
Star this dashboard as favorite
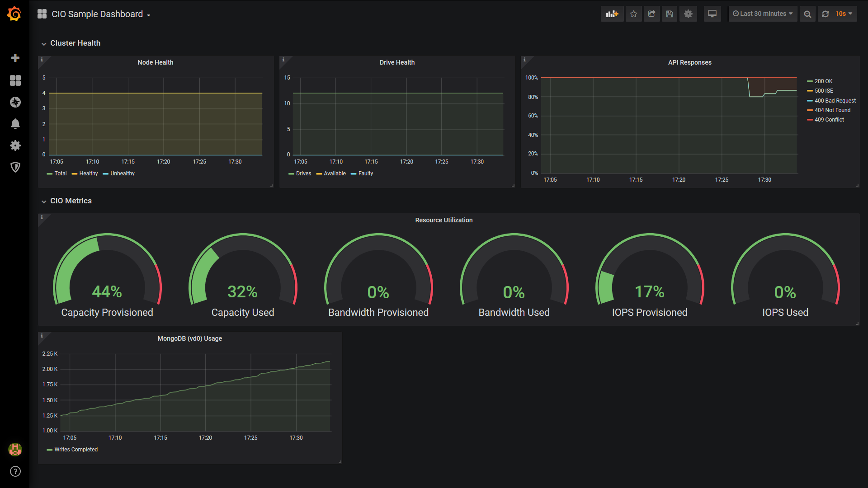click(633, 14)
